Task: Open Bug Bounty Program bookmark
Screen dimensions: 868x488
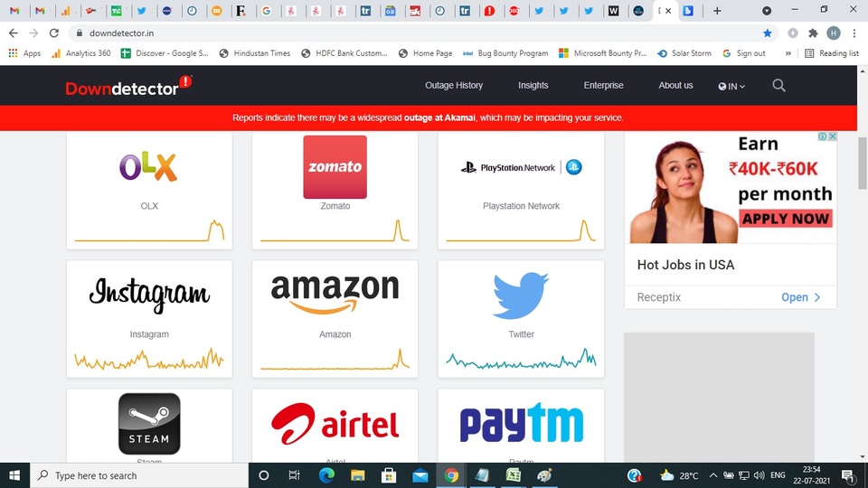Action: click(x=505, y=53)
